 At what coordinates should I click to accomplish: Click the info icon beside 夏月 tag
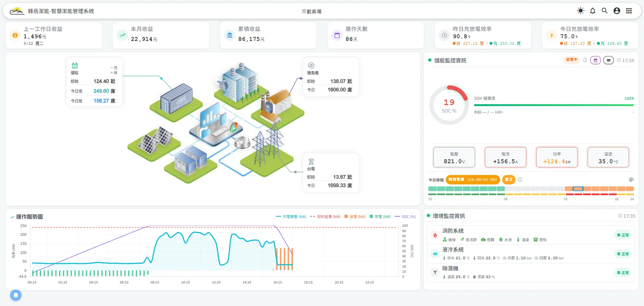tap(520, 180)
